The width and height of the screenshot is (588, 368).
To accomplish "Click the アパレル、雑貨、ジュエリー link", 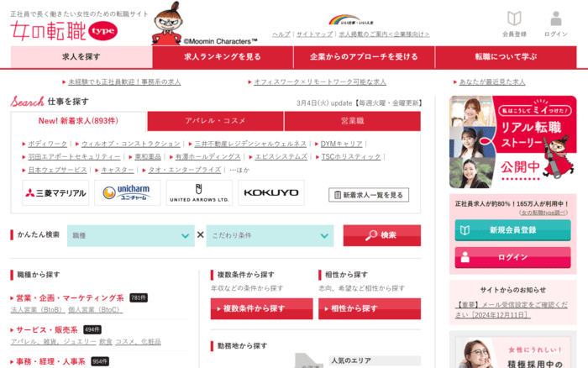I will pyautogui.click(x=53, y=342).
